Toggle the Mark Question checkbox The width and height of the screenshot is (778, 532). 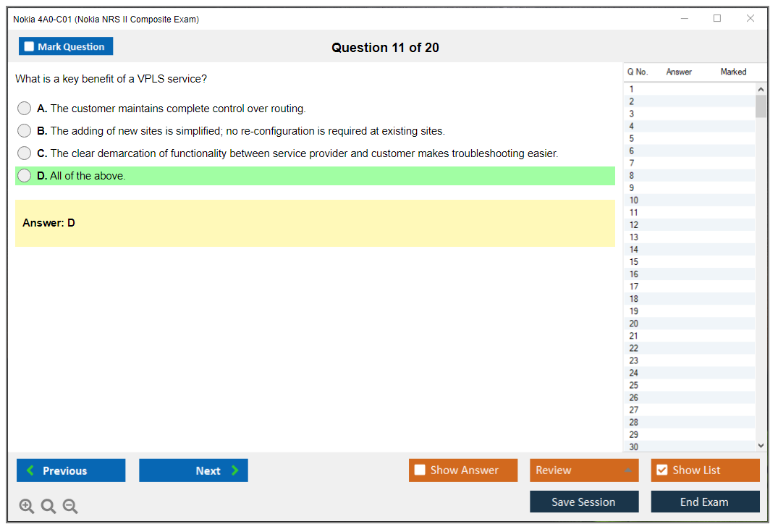(30, 47)
